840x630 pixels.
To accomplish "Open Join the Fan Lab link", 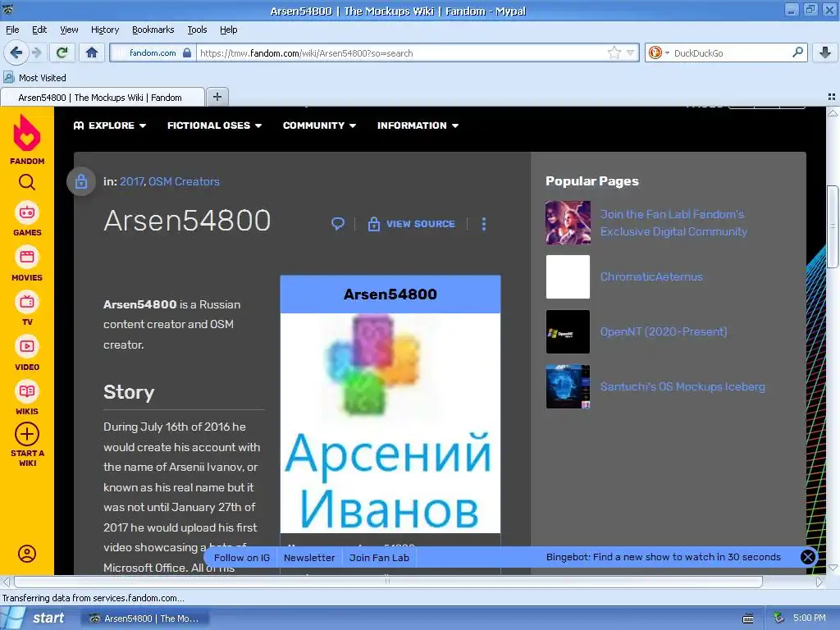I will click(673, 223).
